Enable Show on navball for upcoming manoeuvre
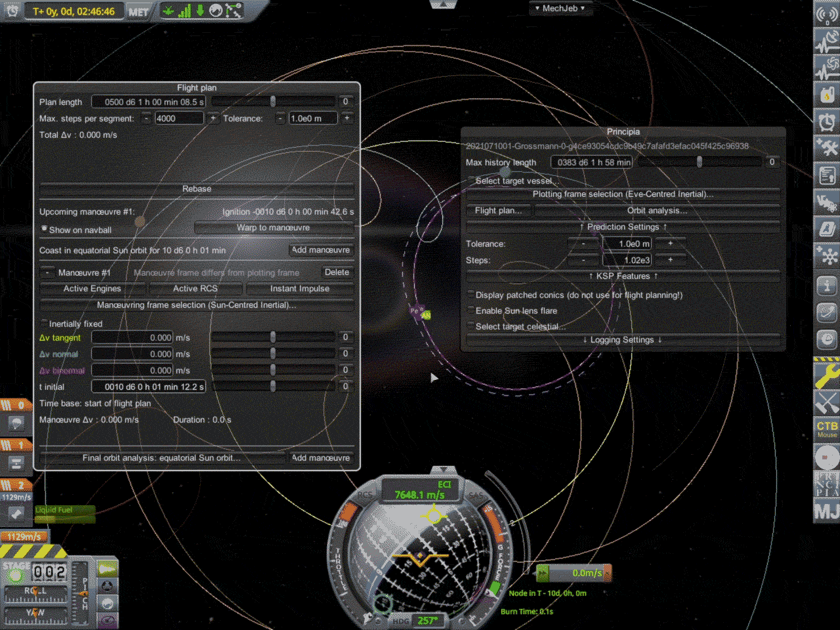The width and height of the screenshot is (840, 630). click(x=45, y=228)
